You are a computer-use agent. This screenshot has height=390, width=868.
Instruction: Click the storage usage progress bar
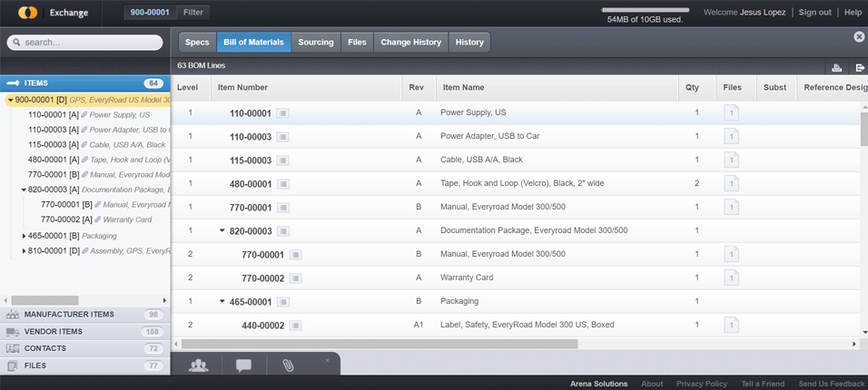coord(645,10)
